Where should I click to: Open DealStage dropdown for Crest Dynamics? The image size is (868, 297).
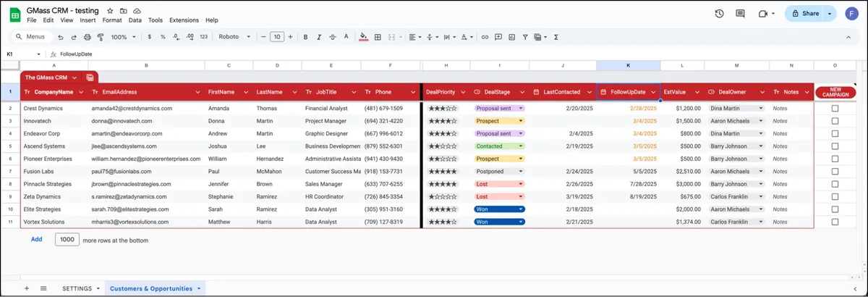[522, 108]
